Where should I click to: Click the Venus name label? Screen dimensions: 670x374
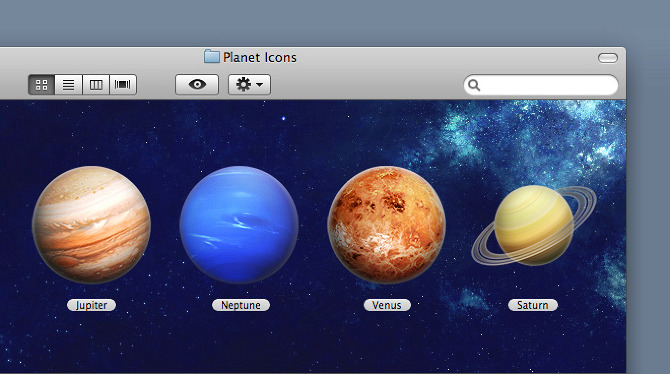[387, 305]
